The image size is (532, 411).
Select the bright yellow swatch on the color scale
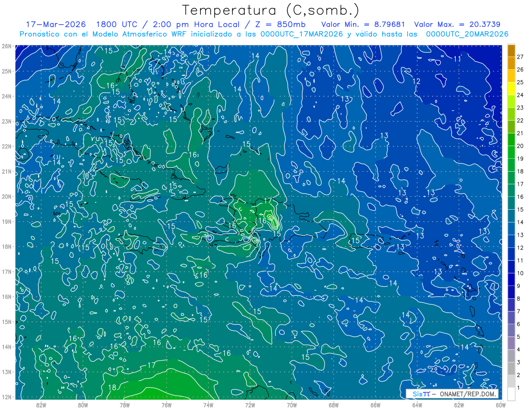(511, 89)
